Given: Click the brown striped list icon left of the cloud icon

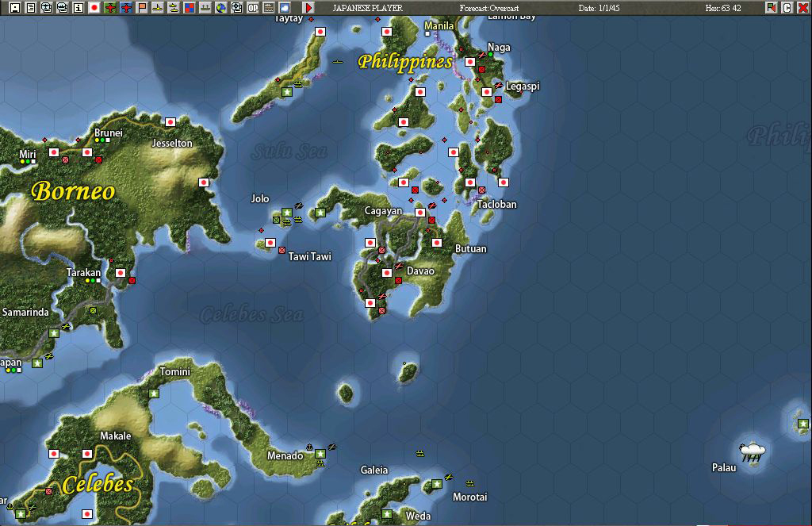Looking at the screenshot, I should click(269, 8).
